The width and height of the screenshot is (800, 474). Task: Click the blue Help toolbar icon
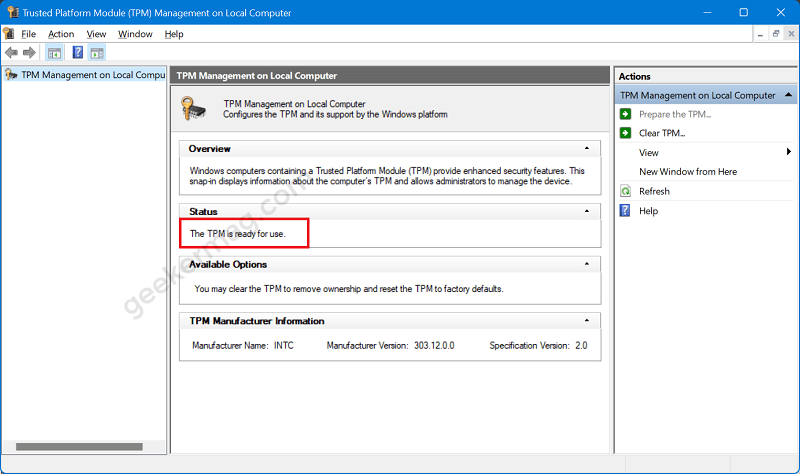(x=78, y=53)
